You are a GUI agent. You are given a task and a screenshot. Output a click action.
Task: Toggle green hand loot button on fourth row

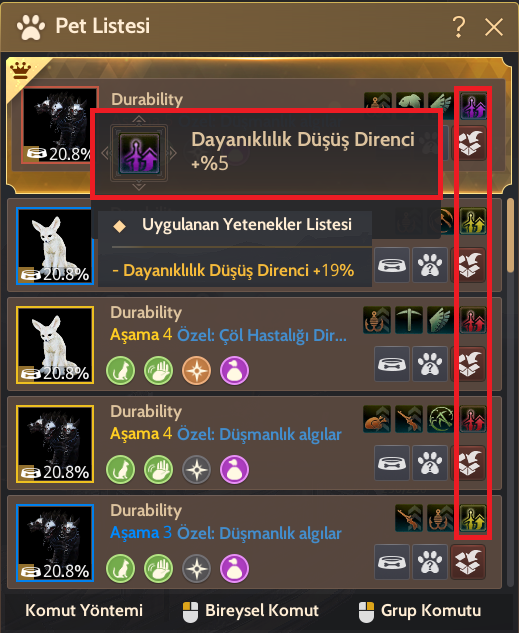158,470
